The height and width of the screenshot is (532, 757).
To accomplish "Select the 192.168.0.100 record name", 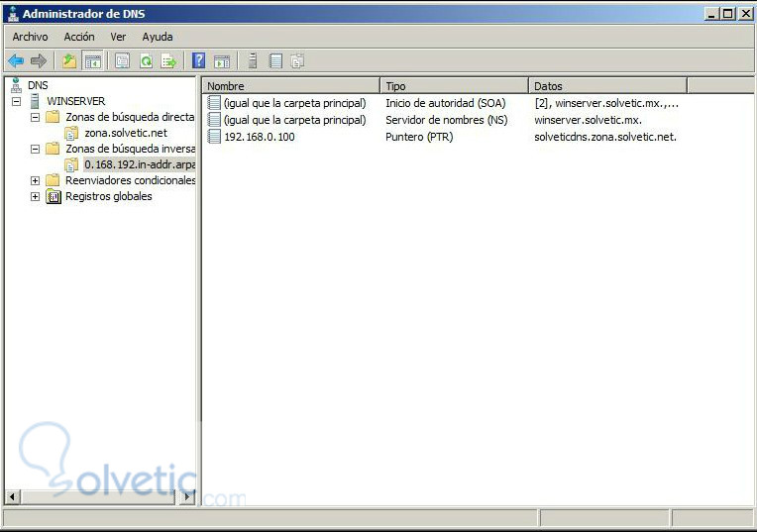I will click(x=260, y=137).
